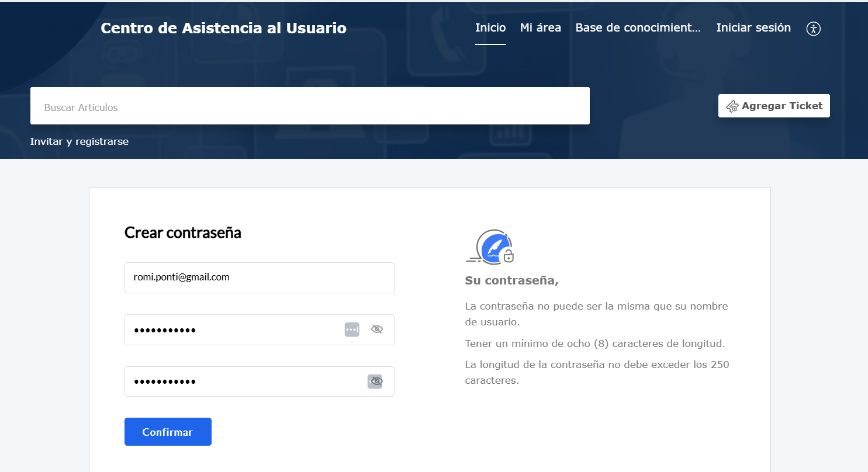Open the Base de conocimiento section

[638, 28]
